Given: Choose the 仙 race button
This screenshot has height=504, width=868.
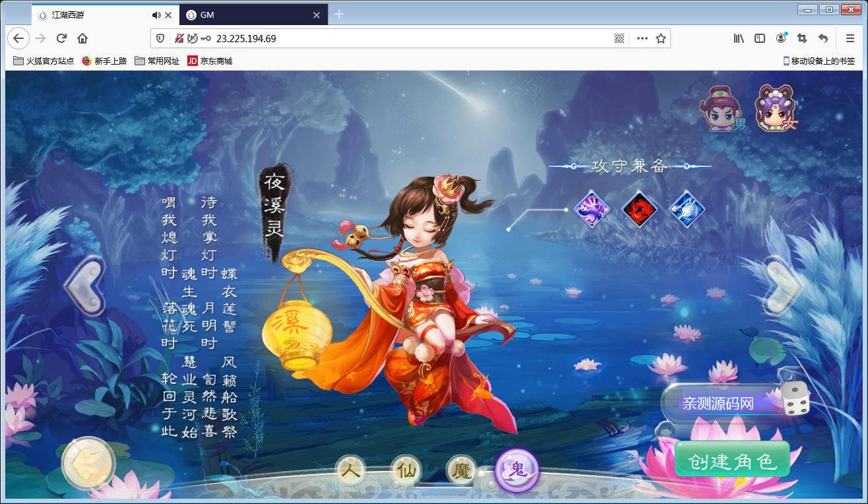Looking at the screenshot, I should point(406,470).
